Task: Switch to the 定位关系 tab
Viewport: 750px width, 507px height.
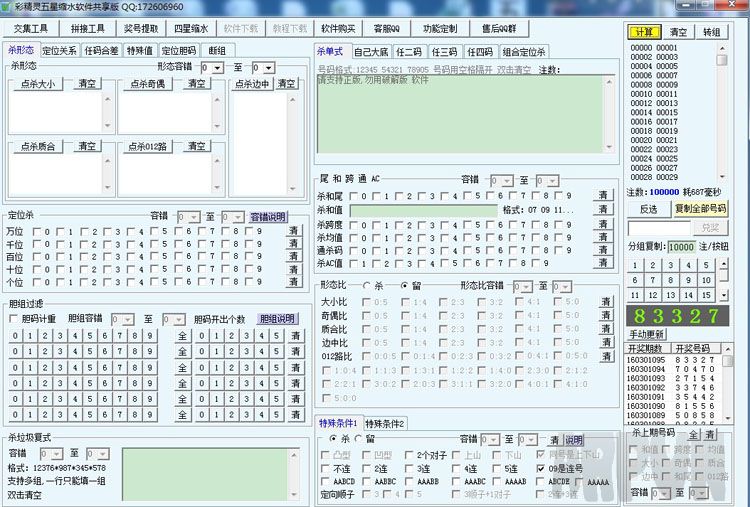Action: tap(59, 50)
